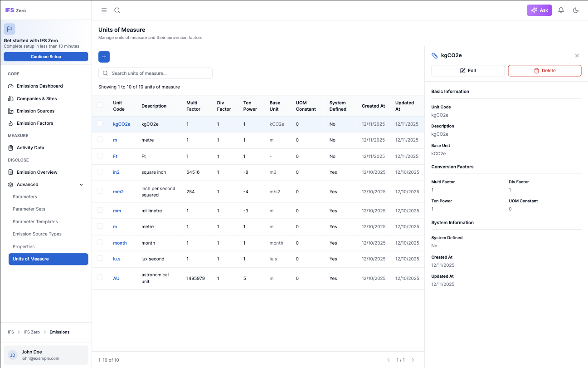Open search with the magnifier icon in header

coord(117,10)
